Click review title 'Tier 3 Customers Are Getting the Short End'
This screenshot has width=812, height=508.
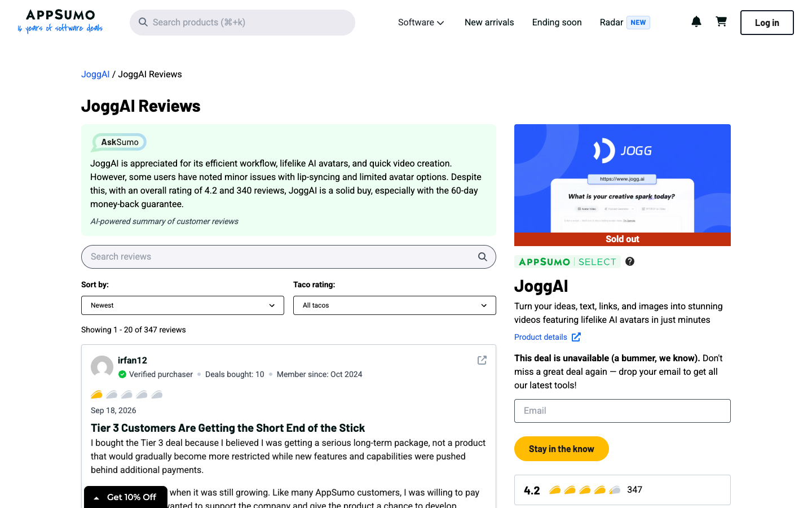228,428
